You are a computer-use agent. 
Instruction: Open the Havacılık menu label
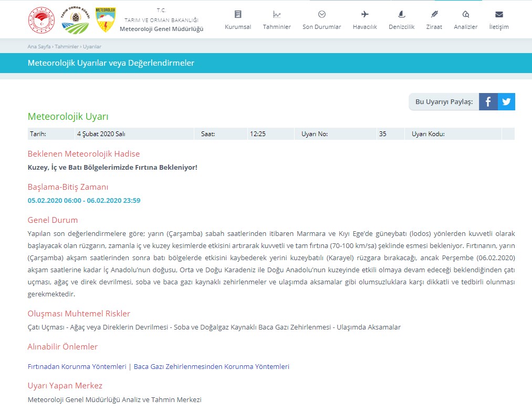365,27
